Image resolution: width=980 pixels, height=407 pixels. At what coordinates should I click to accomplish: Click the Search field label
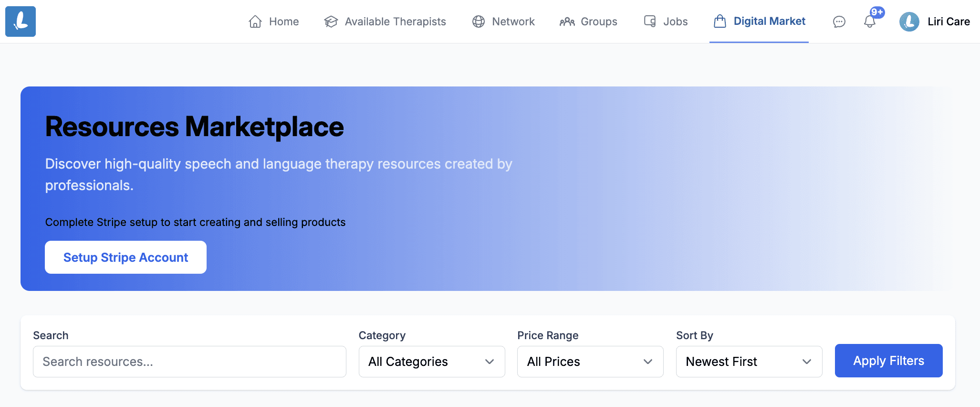51,335
